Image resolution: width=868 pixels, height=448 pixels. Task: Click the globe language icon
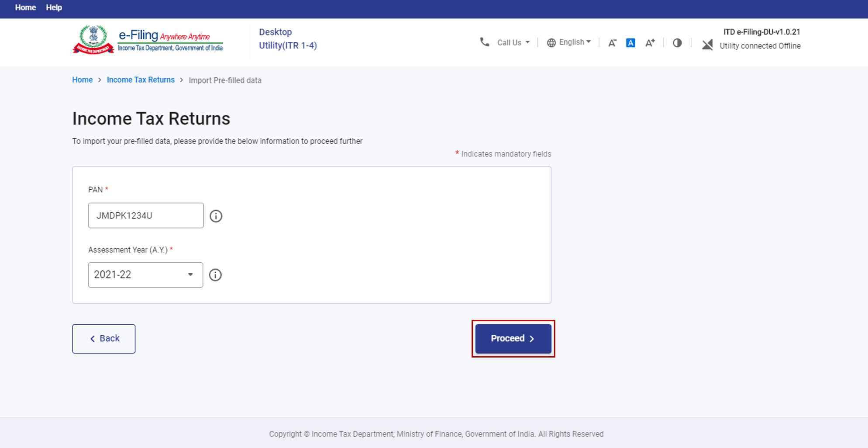pyautogui.click(x=551, y=42)
